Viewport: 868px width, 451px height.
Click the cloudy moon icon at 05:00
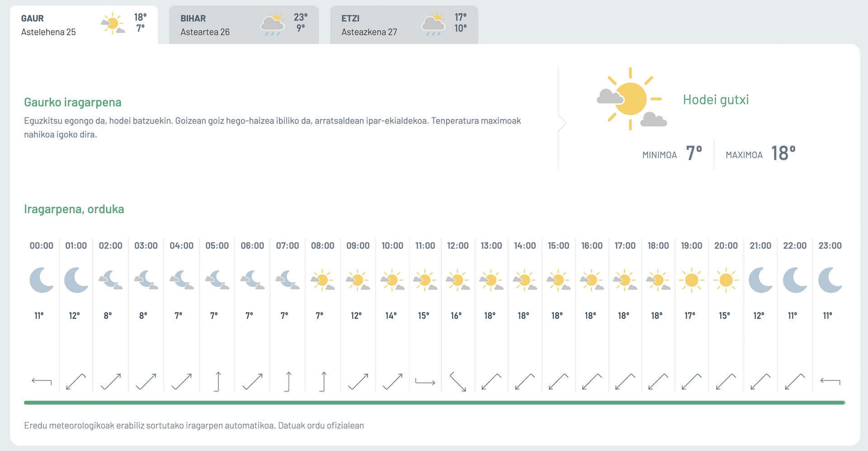point(217,280)
